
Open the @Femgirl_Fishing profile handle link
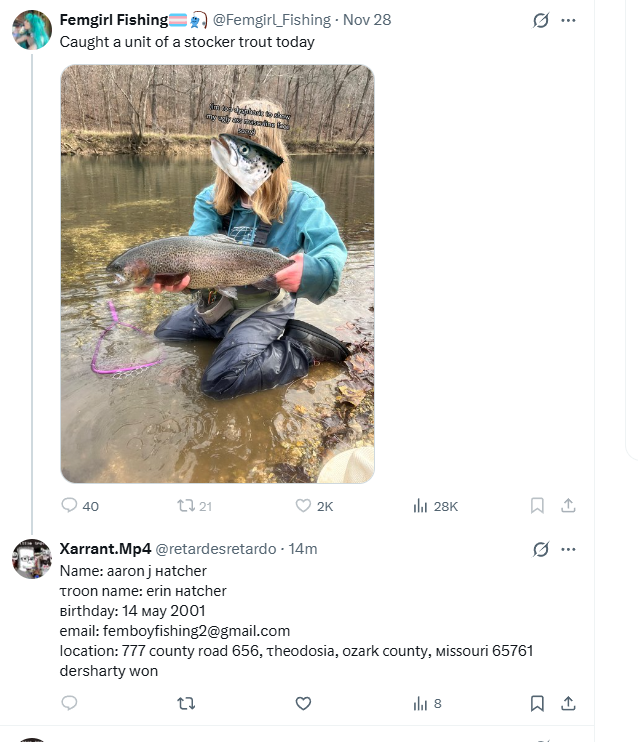coord(270,20)
